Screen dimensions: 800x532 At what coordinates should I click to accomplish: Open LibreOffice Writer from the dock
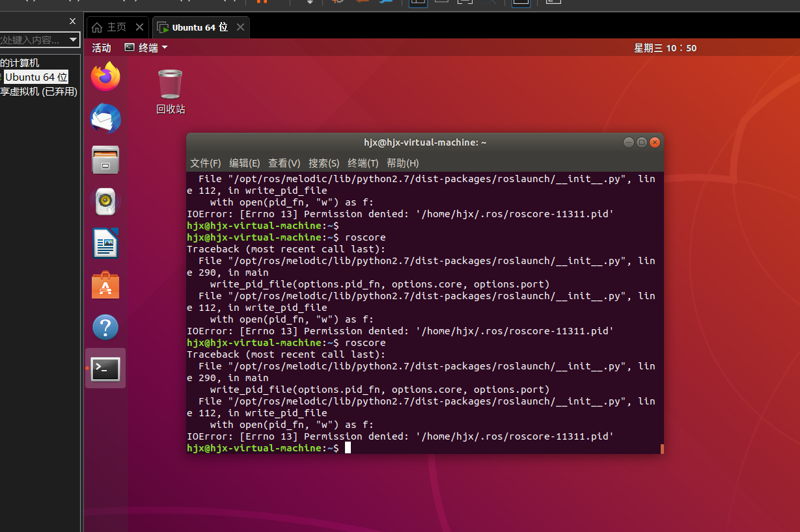click(105, 243)
